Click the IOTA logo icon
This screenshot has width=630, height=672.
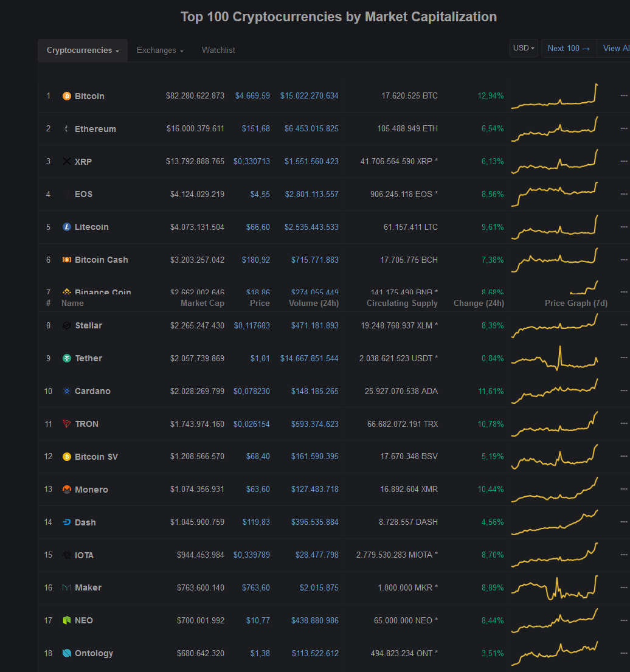[67, 555]
